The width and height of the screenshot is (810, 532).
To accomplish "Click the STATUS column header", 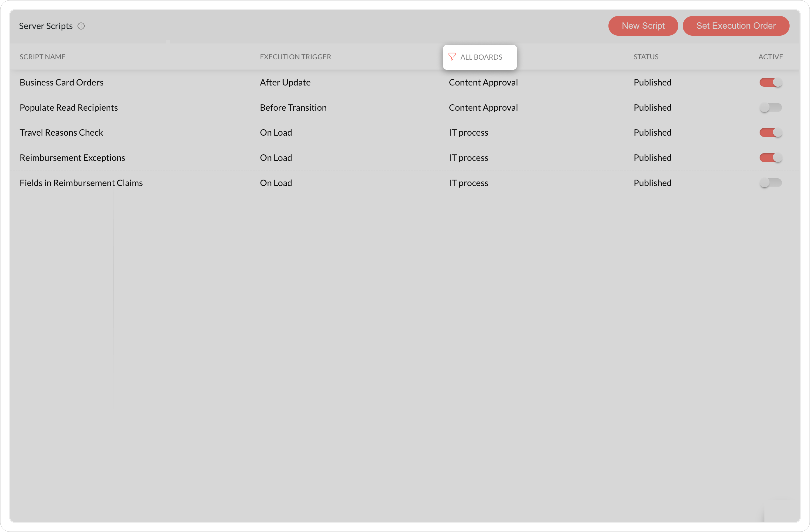I will (x=646, y=57).
